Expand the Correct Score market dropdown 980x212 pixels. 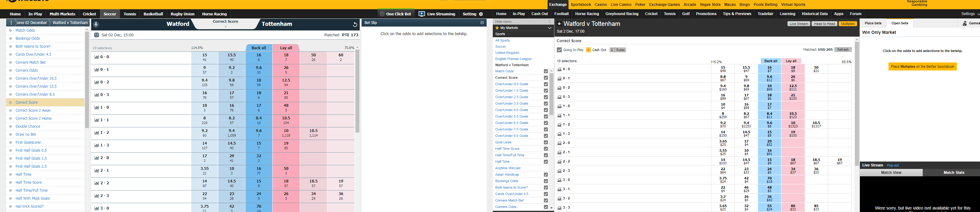tap(226, 24)
